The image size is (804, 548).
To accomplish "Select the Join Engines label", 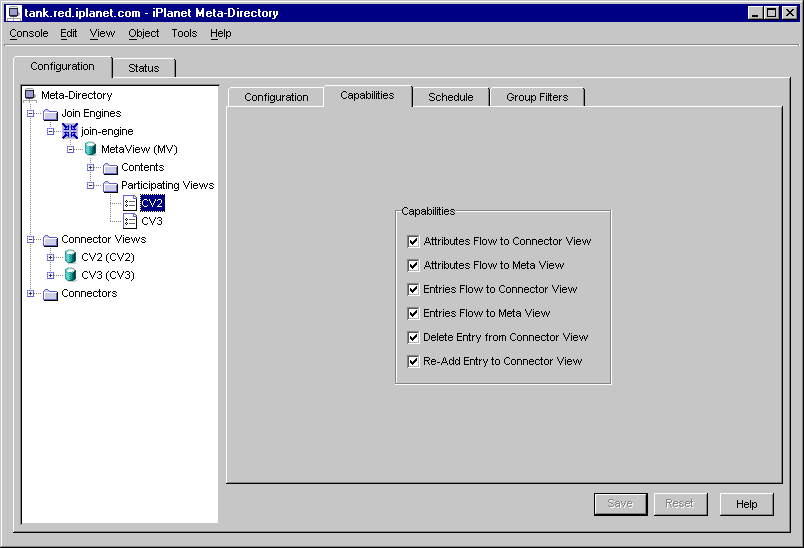I will 91,113.
